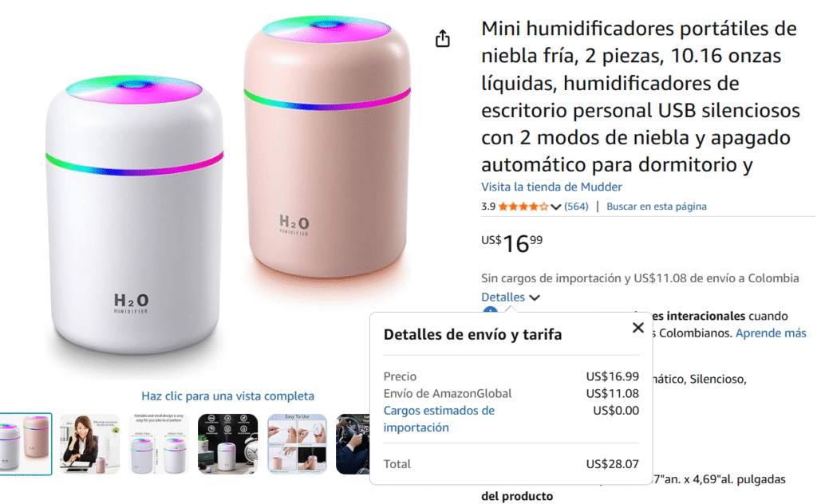Open the 564 customer reviews link
The image size is (817, 504).
(x=576, y=207)
